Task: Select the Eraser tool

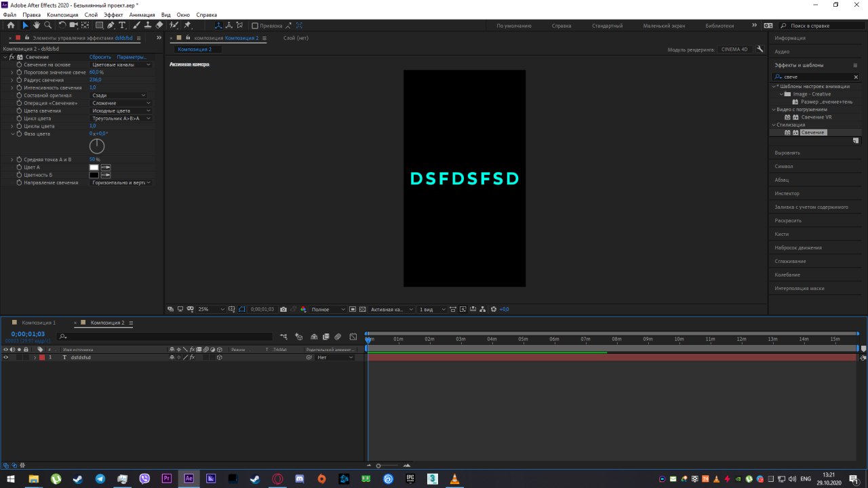Action: 159,25
